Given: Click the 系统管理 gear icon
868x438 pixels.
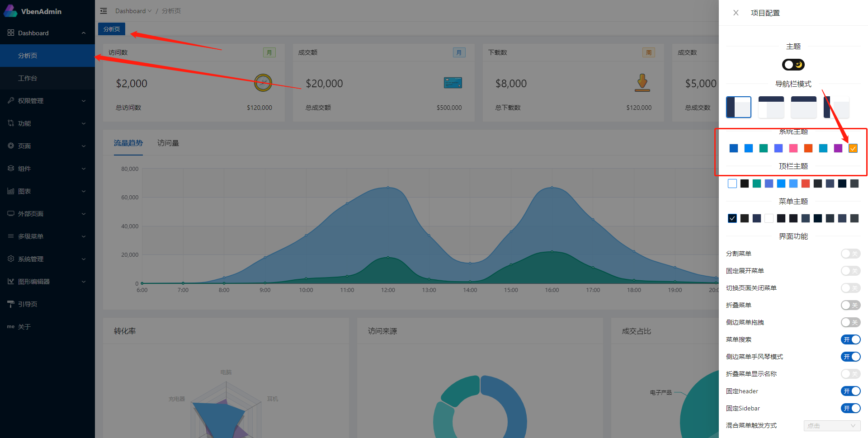Looking at the screenshot, I should click(11, 259).
